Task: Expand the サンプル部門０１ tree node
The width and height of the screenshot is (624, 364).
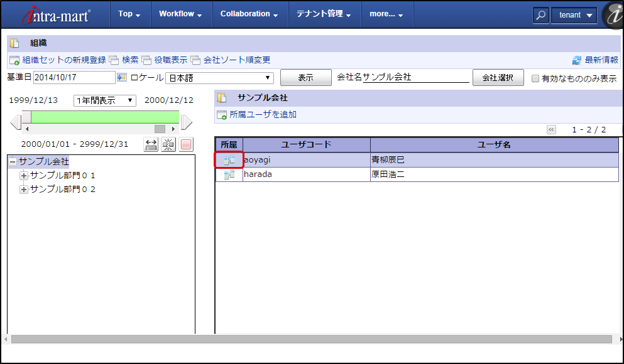Action: [24, 176]
